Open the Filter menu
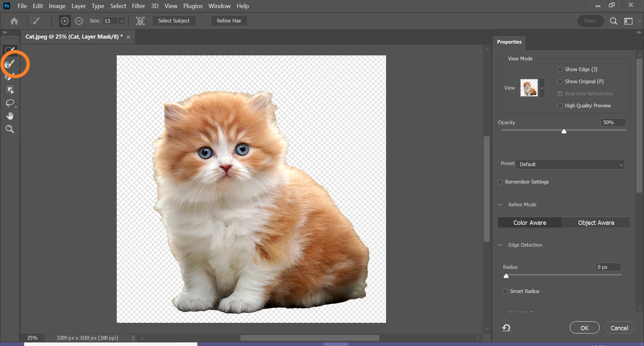The width and height of the screenshot is (644, 346). pyautogui.click(x=139, y=6)
